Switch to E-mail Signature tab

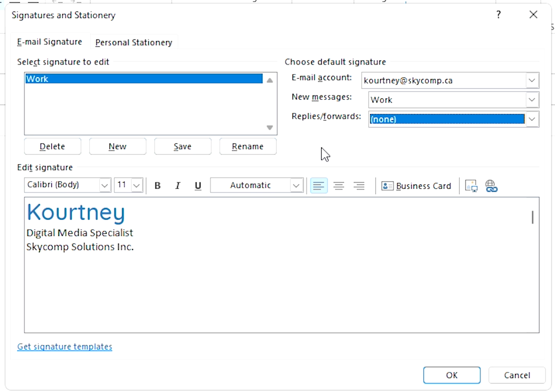point(49,42)
